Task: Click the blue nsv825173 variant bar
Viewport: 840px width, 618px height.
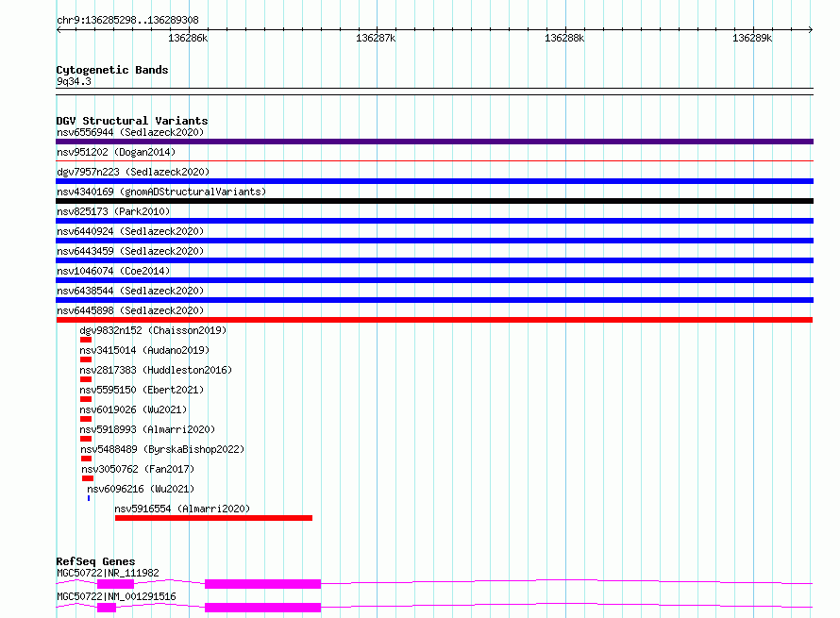Action: tap(434, 221)
